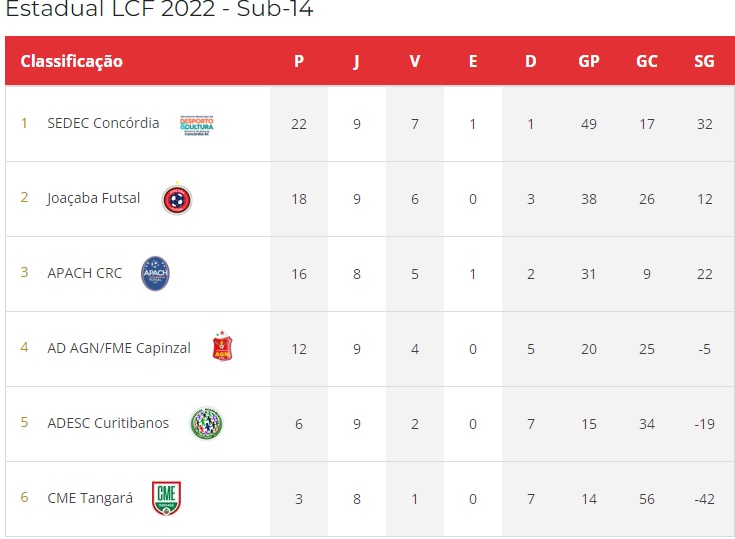Open the SEDEC Concórdia team name
Viewport: 735px width, 539px height.
tap(103, 123)
